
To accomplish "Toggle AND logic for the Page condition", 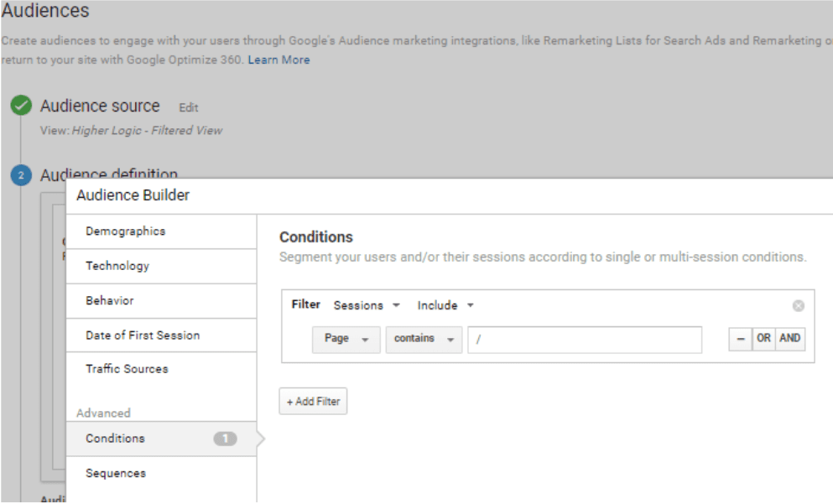I will tap(791, 339).
